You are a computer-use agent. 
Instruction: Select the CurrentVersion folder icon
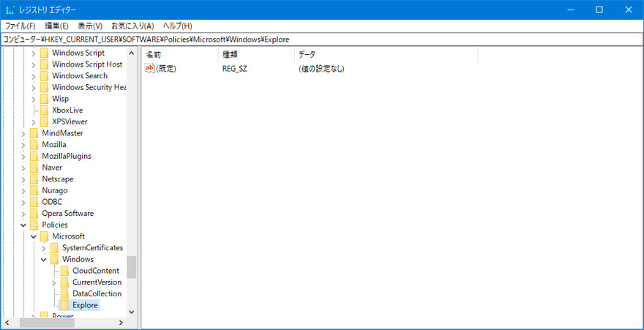point(64,282)
